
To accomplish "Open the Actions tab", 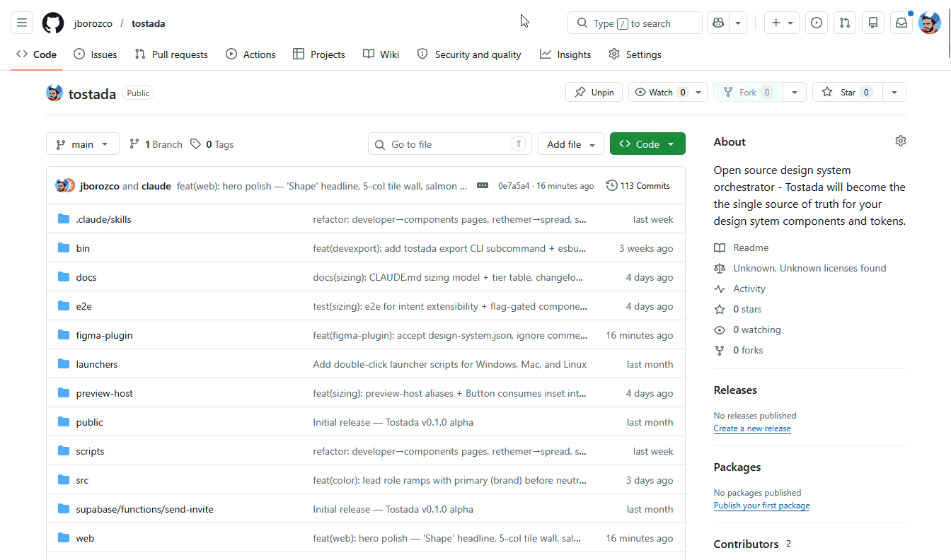I will point(250,54).
